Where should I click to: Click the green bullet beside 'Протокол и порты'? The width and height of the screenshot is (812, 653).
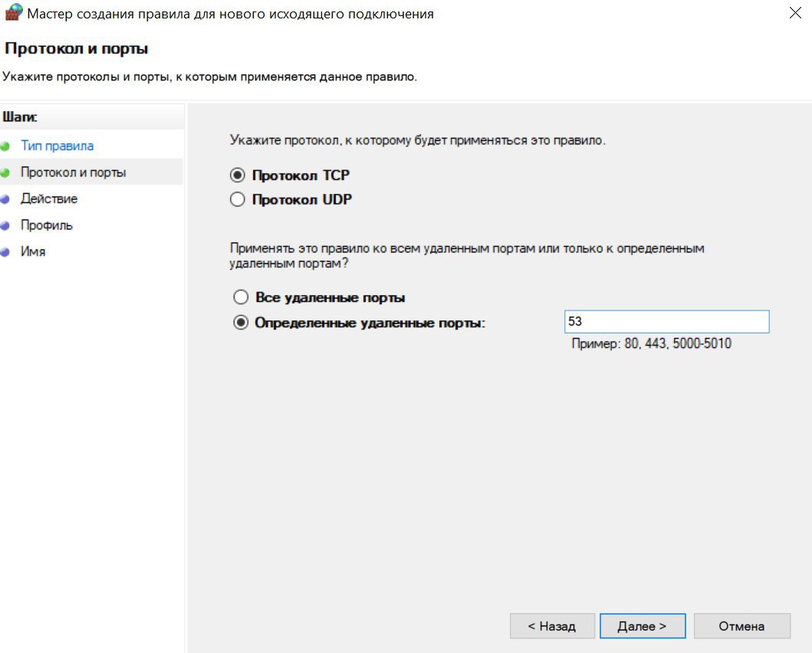tap(5, 172)
